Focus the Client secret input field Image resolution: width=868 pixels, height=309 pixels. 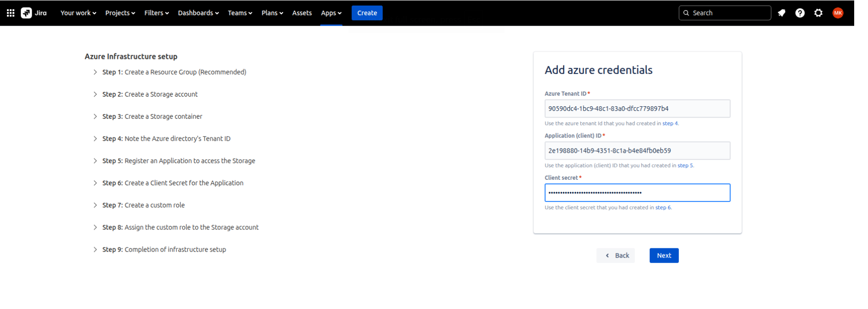click(637, 193)
